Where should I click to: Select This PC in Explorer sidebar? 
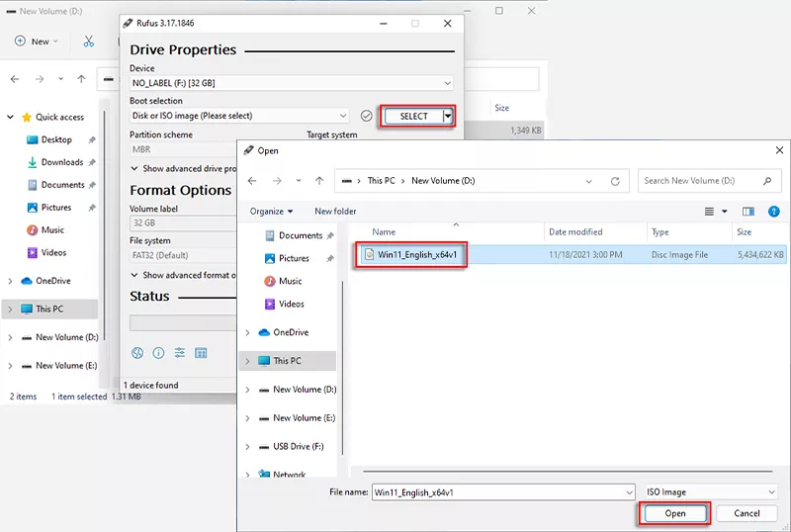pos(49,309)
